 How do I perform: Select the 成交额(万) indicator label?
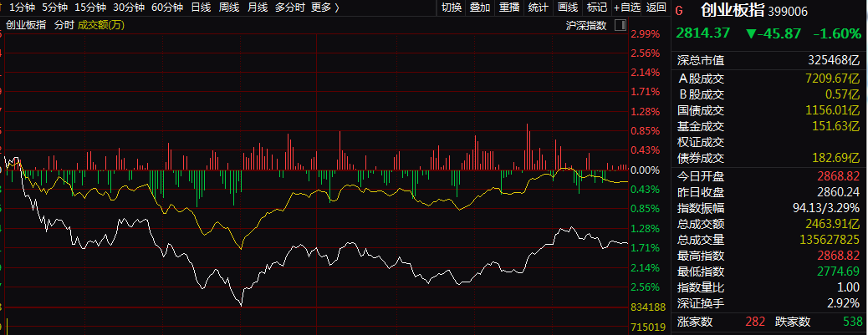(101, 25)
